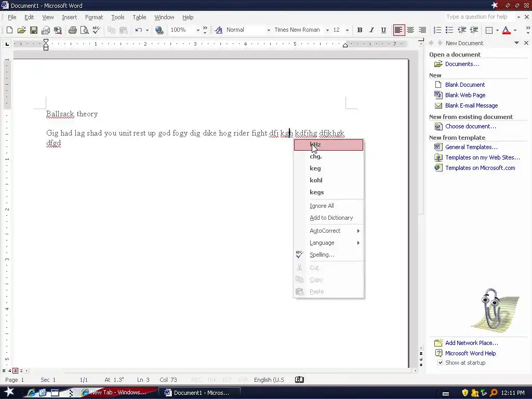Image resolution: width=532 pixels, height=399 pixels.
Task: Switch to New Tab Windows taskbar button
Action: pos(118,392)
